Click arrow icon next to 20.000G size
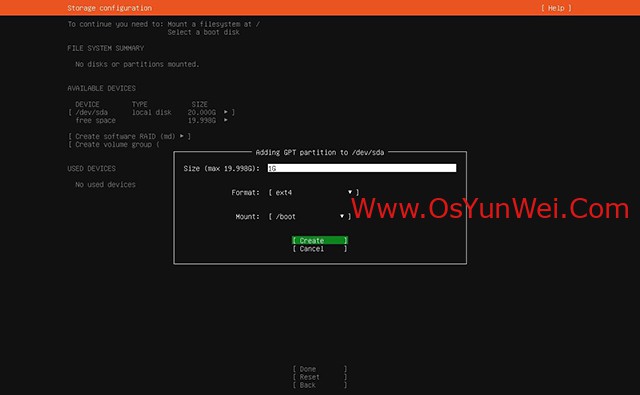The image size is (640, 395). (x=225, y=111)
